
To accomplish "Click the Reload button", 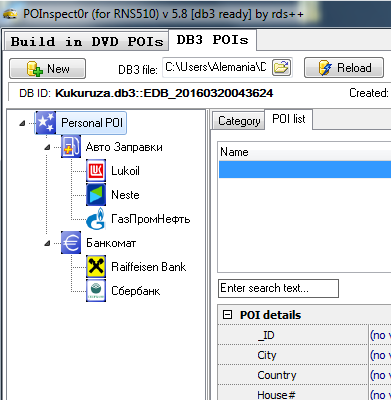I will pyautogui.click(x=344, y=68).
